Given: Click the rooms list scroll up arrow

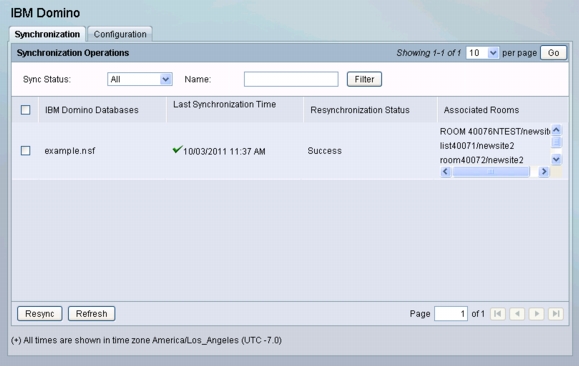Looking at the screenshot, I should pyautogui.click(x=556, y=130).
